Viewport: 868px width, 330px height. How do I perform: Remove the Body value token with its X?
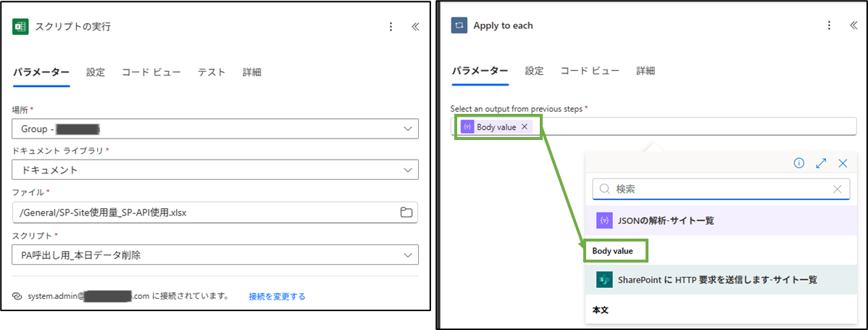(525, 127)
